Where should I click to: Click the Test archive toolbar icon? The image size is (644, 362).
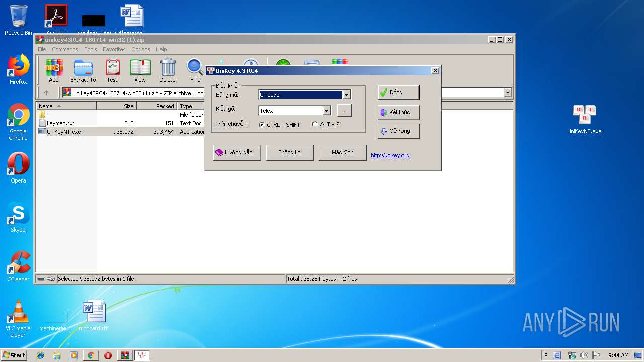112,70
